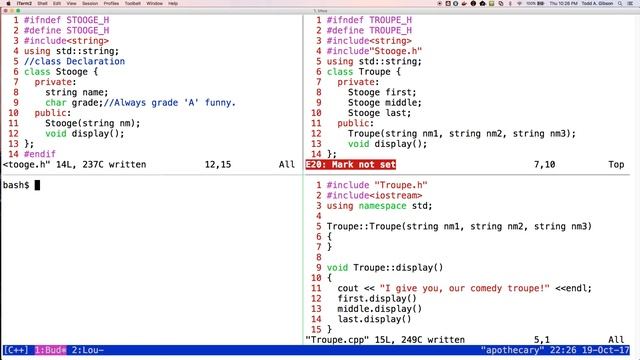Click the Thu 10:26 PM clock
The width and height of the screenshot is (640, 360).
(x=563, y=3)
